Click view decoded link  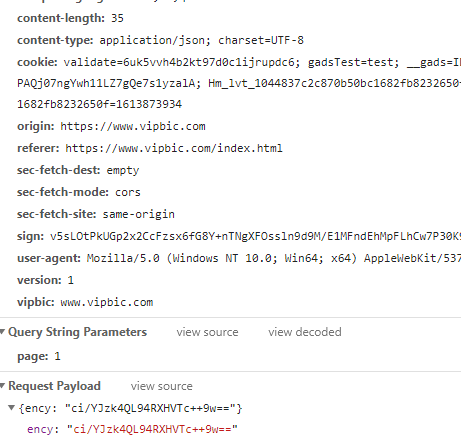[305, 332]
